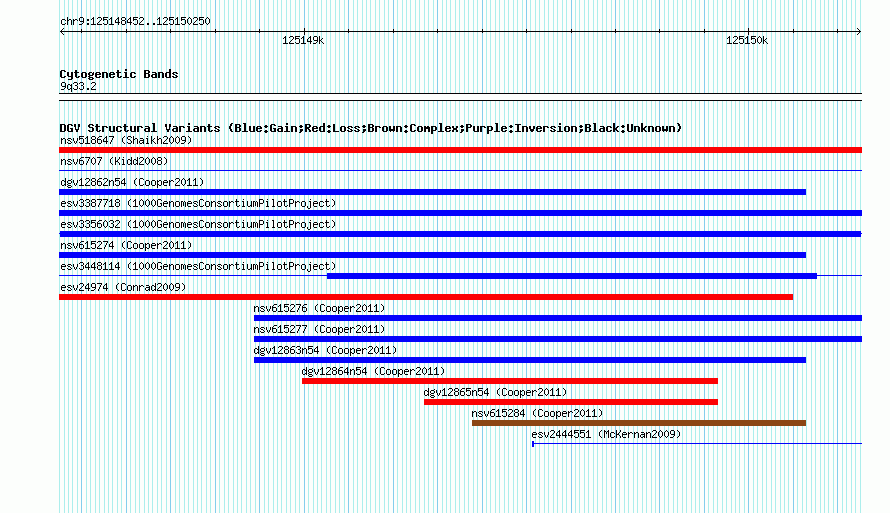Select the red esv24974 loss bar

point(426,297)
